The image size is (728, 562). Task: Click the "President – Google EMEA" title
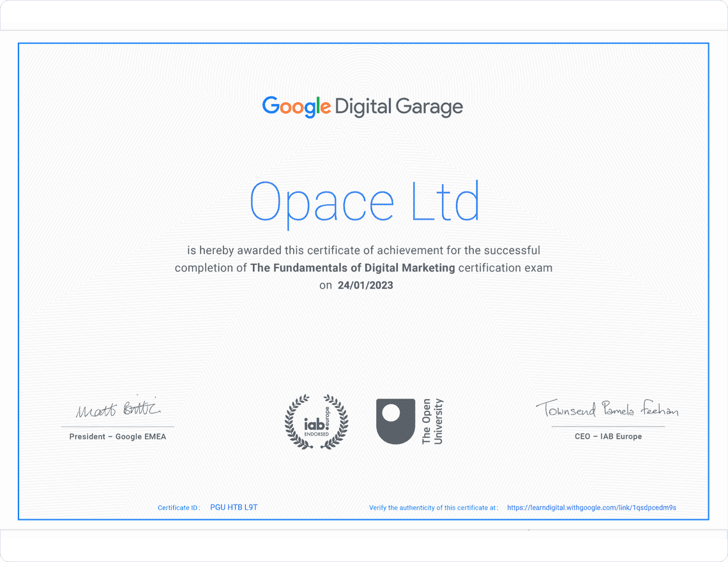tap(118, 436)
